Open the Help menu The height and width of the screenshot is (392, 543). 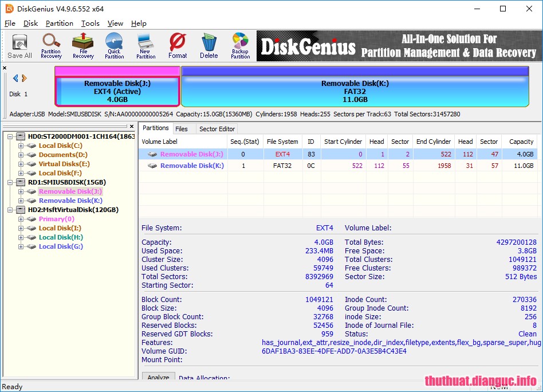139,23
